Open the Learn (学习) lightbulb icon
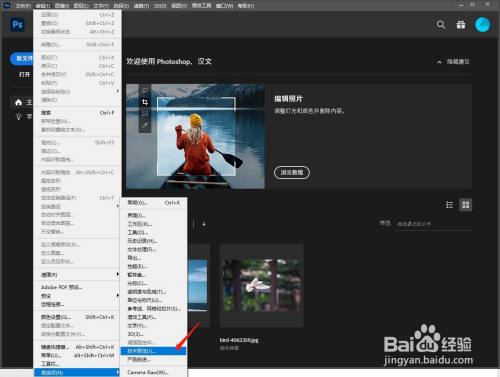The height and width of the screenshot is (377, 500). pyautogui.click(x=19, y=116)
